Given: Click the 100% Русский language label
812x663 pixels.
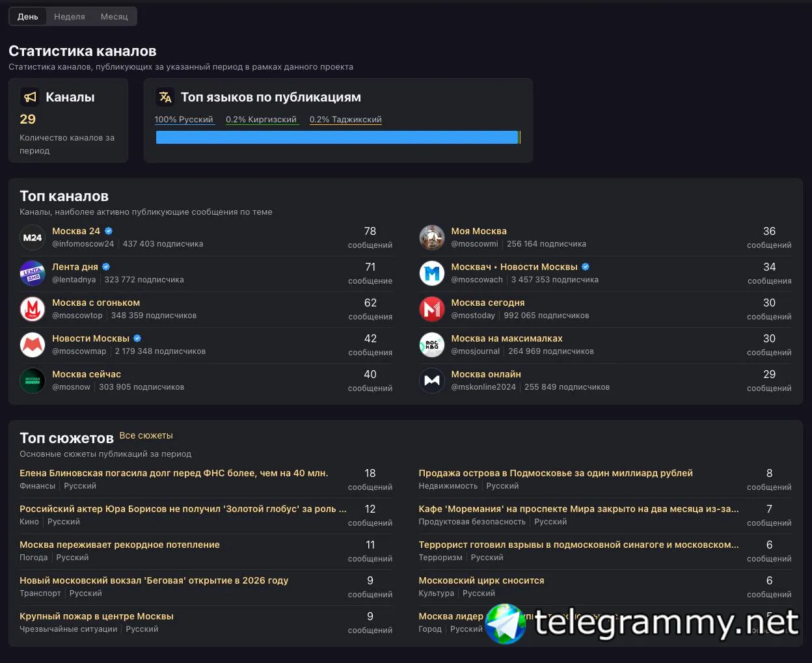Looking at the screenshot, I should tap(184, 120).
